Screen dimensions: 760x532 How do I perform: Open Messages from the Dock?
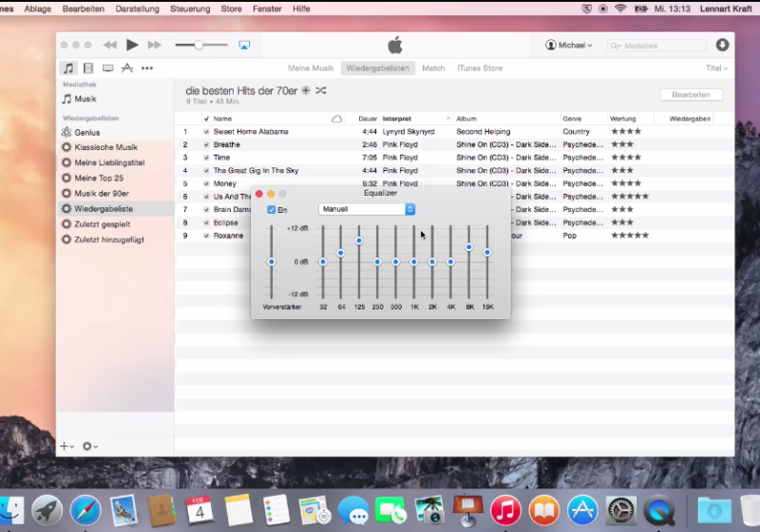pos(353,510)
